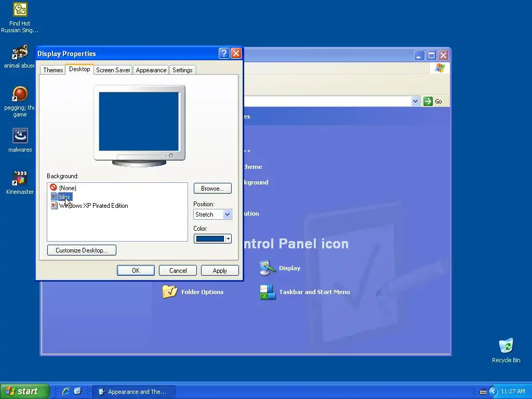
Task: Click the second quick launch icon
Action: click(78, 391)
